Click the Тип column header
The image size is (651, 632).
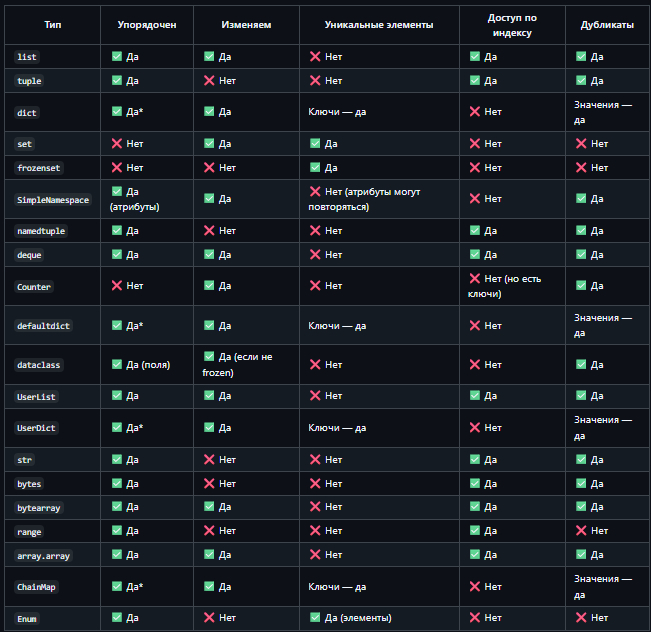(x=53, y=24)
